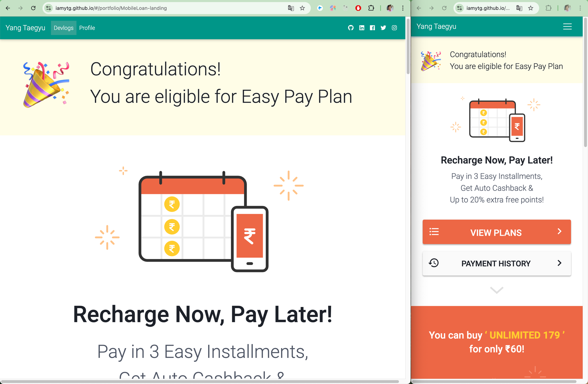This screenshot has width=588, height=384.
Task: Click the Yang Taegyu brand link in left window
Action: pos(25,28)
